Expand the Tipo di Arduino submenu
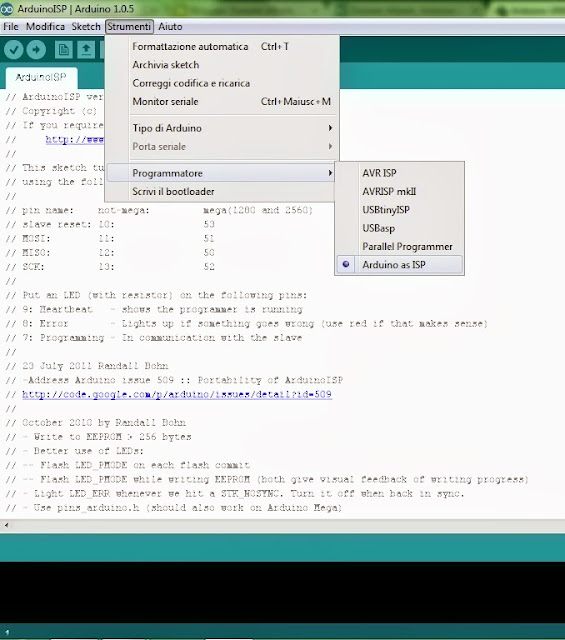Viewport: 565px width, 640px height. (222, 128)
